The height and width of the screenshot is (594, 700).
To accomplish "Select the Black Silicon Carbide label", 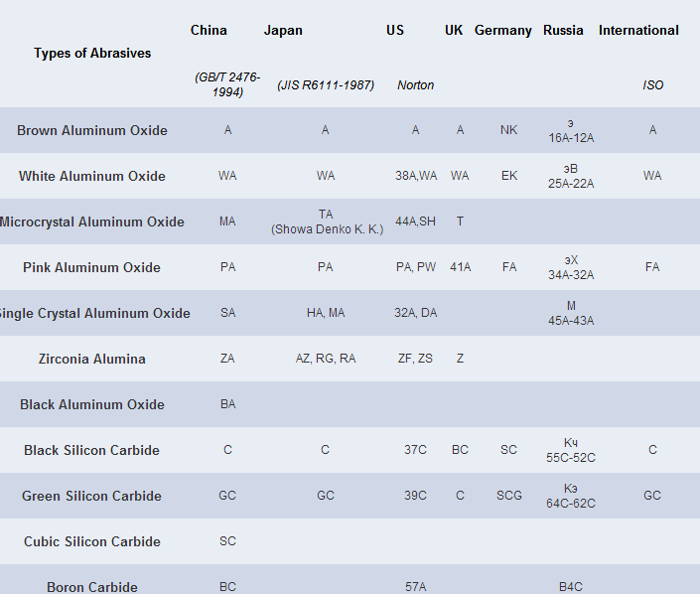I will point(92,450).
